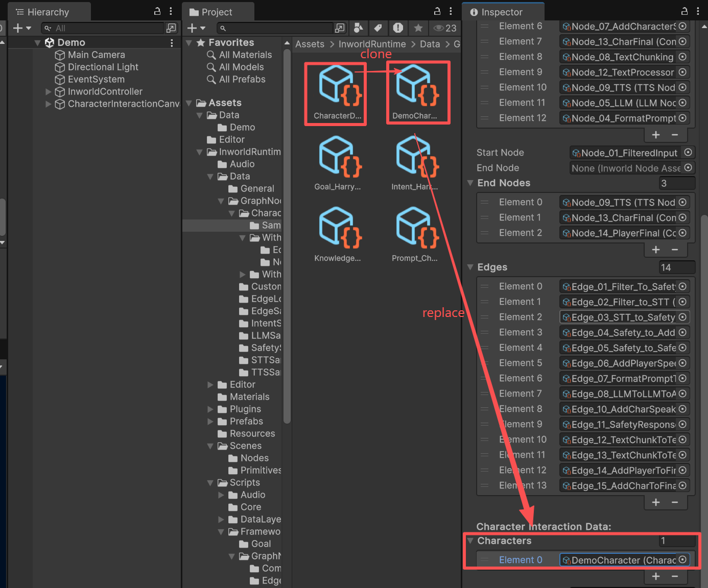Toggle the Inspector panel lock icon
This screenshot has height=588, width=708.
click(x=685, y=11)
